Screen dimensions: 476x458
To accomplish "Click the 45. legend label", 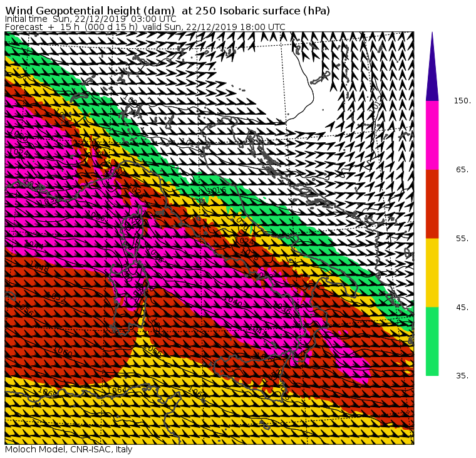I will click(462, 308).
